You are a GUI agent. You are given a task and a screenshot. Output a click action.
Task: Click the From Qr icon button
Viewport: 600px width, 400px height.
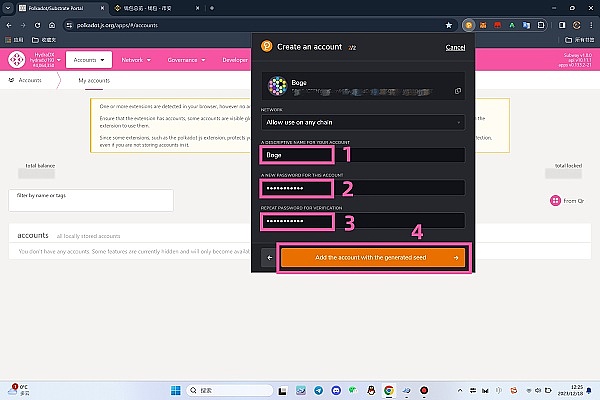point(556,200)
